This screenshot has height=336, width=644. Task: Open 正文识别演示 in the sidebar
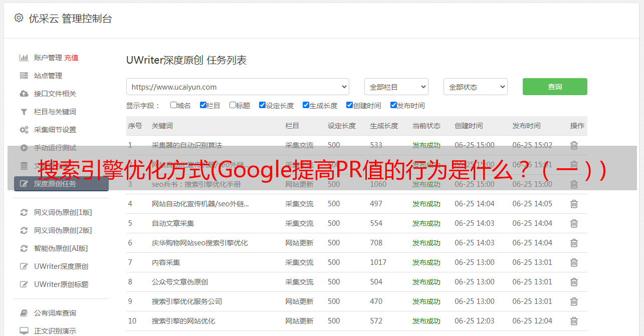pos(55,331)
